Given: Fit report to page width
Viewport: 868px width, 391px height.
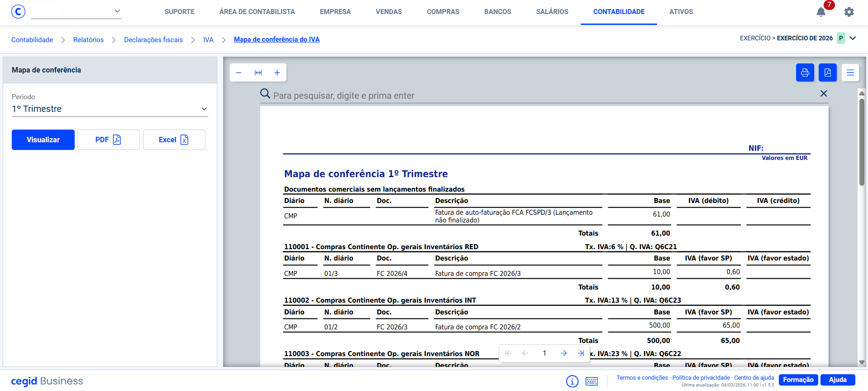Looking at the screenshot, I should click(258, 72).
